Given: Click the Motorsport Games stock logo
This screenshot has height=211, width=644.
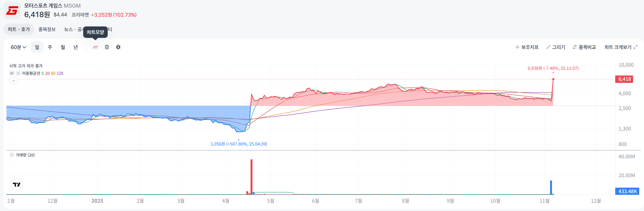Looking at the screenshot, I should pos(12,10).
